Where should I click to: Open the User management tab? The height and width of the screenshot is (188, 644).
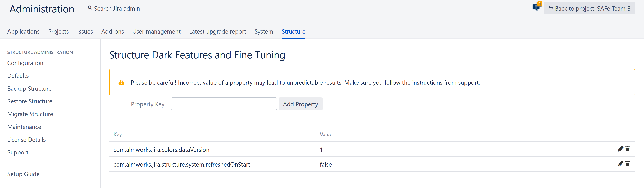coord(156,32)
